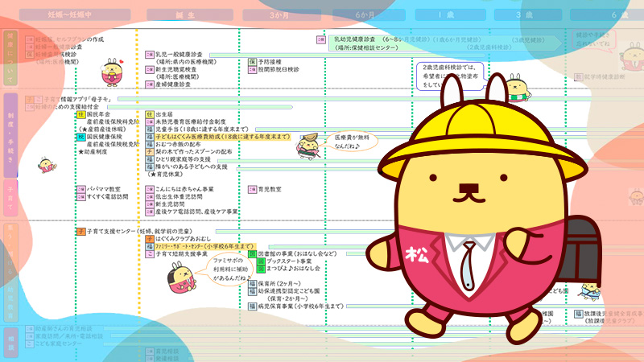Click 図書館の事業（おはなし会など） entry
This screenshot has height=362, width=644.
[297, 254]
